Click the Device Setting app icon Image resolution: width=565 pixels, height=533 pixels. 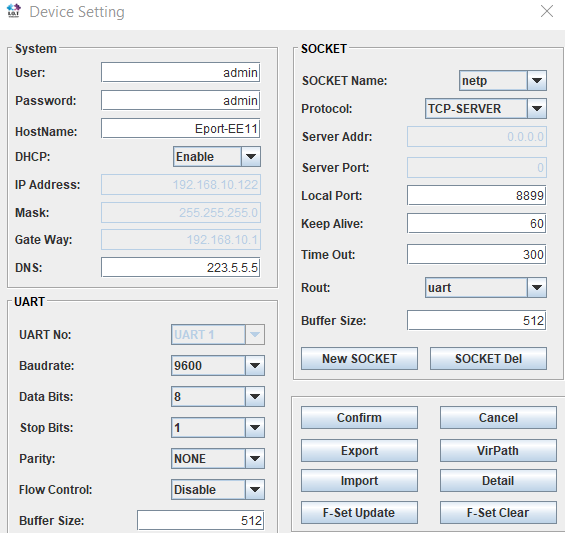(x=14, y=11)
